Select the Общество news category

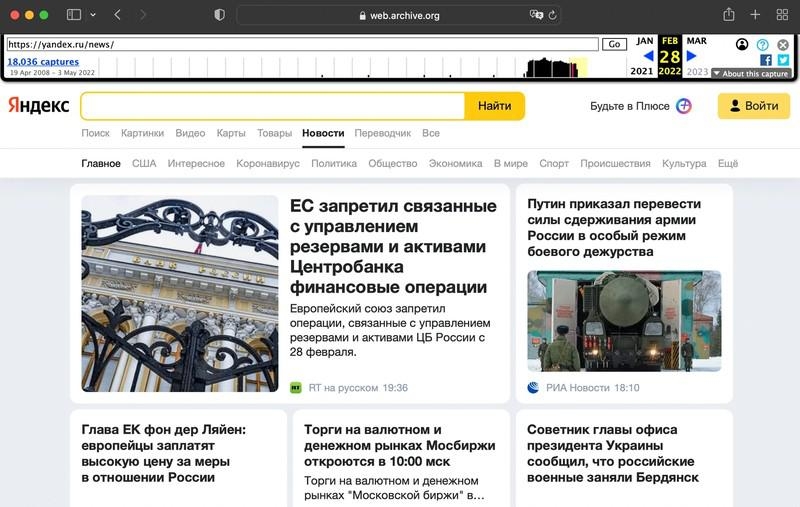393,163
